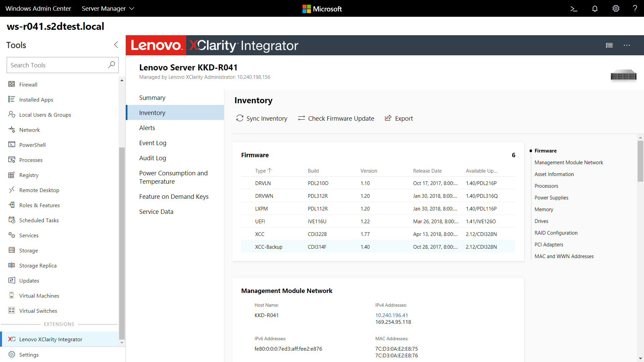Click the IPv4 address 10.240.196.41 link
Image resolution: width=644 pixels, height=362 pixels.
(x=391, y=315)
